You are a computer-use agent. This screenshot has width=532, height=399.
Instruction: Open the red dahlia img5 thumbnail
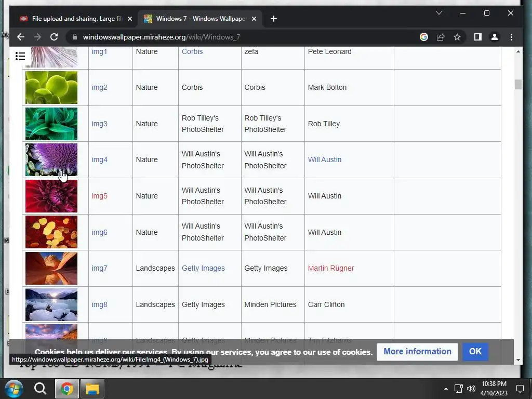51,196
